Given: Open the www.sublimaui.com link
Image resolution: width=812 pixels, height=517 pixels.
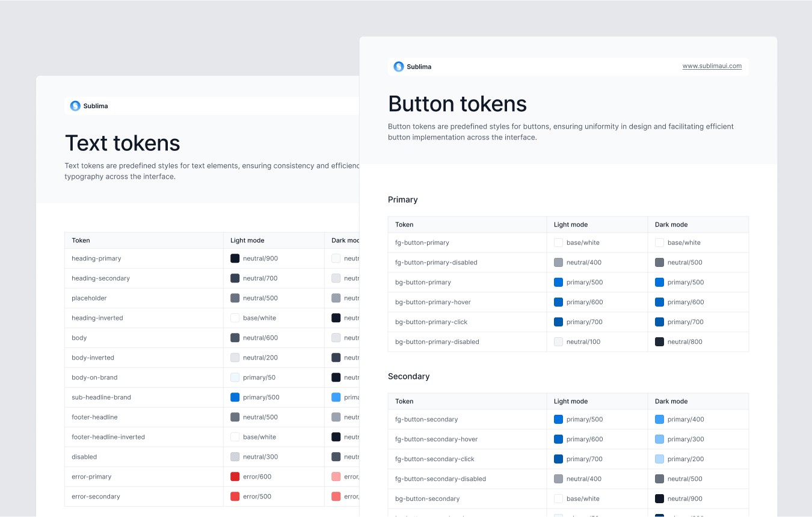Looking at the screenshot, I should click(712, 66).
